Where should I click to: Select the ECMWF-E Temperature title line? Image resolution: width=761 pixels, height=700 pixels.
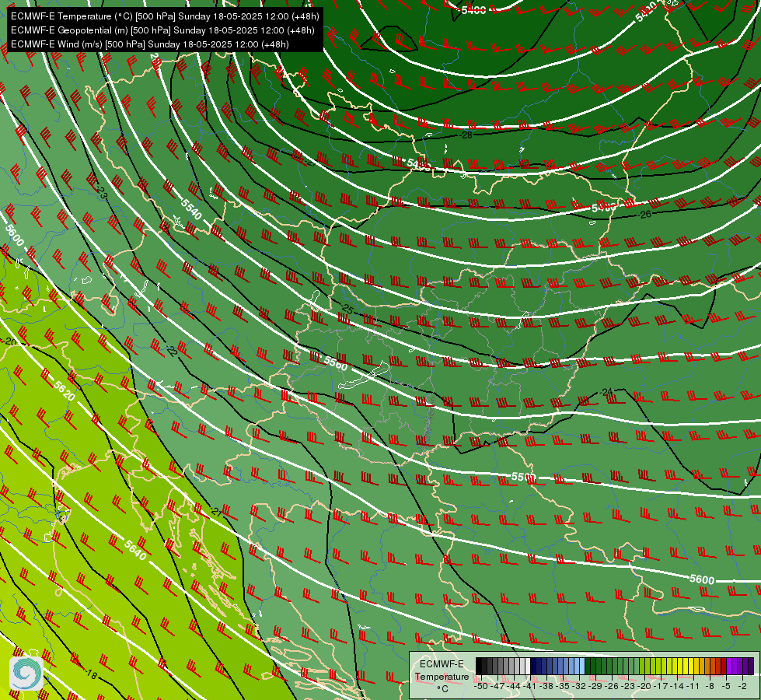click(165, 16)
